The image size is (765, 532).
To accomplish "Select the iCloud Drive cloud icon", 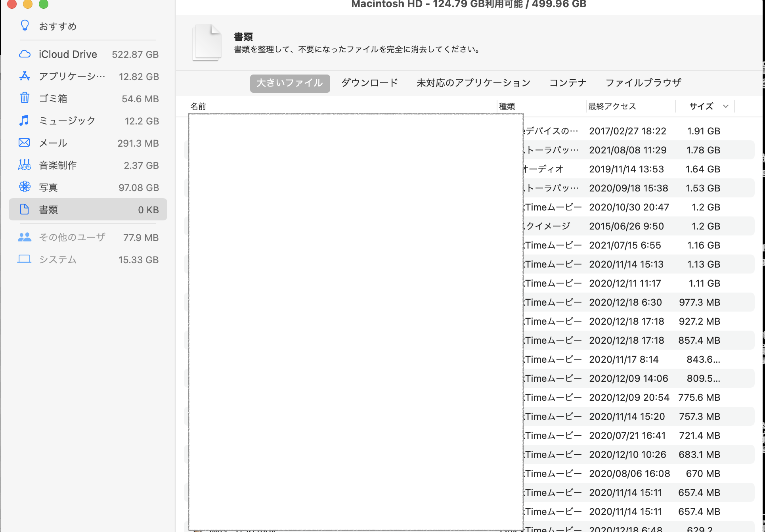I will point(25,54).
